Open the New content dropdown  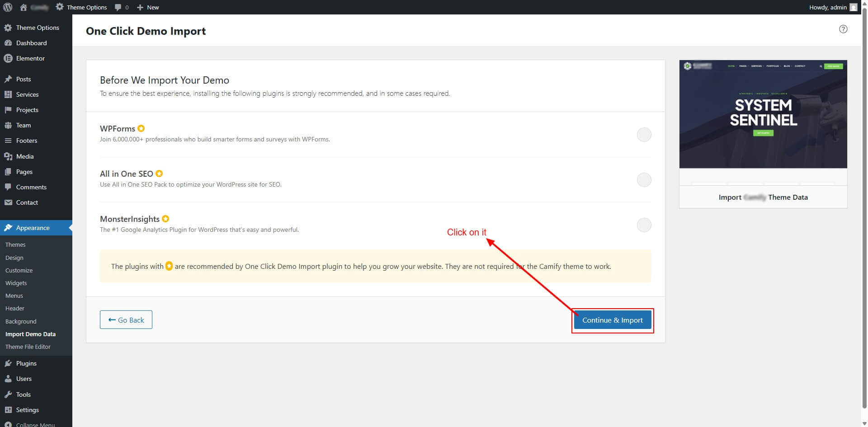coord(148,7)
